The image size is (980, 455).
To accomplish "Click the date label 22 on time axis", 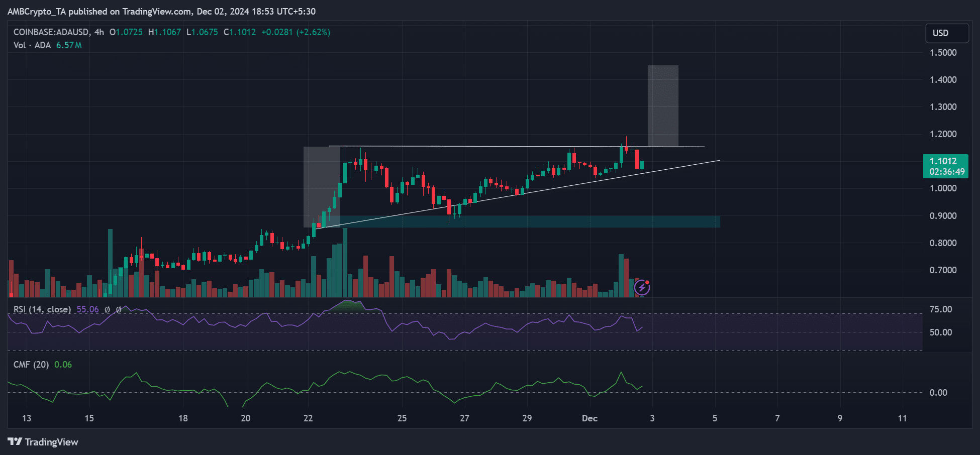I will (x=308, y=418).
